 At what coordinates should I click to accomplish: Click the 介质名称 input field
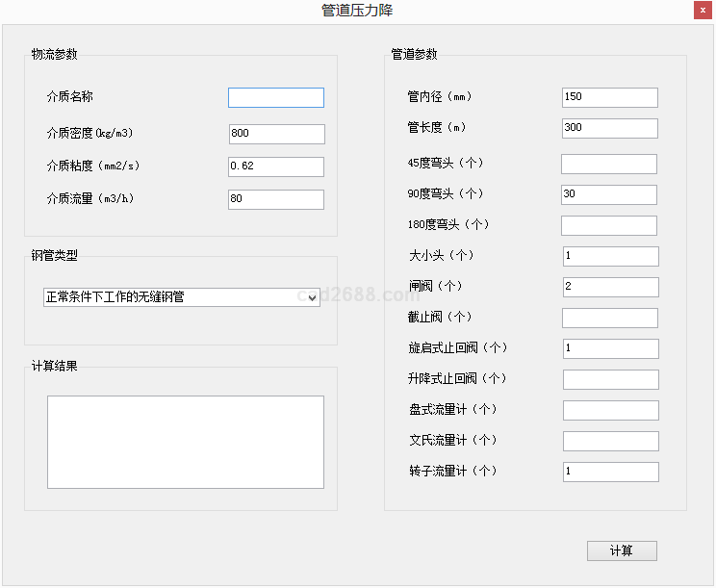point(275,98)
